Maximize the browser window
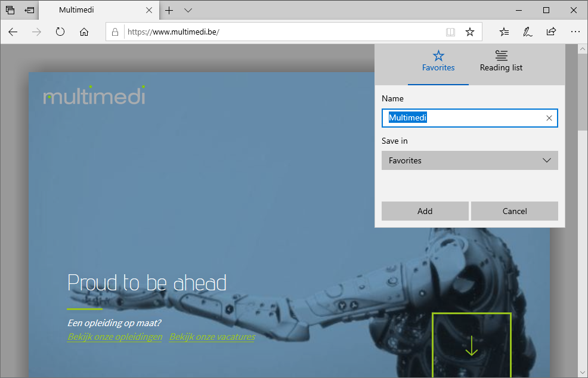 click(546, 10)
